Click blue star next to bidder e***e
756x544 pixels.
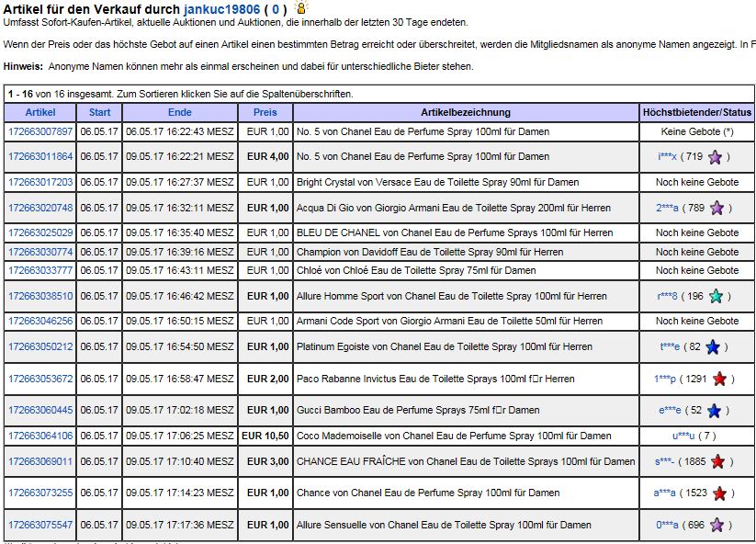click(x=714, y=411)
